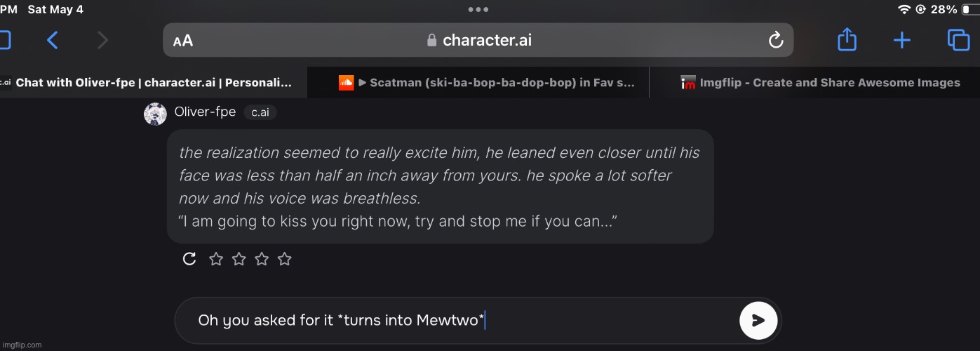Rate the reply four stars
980x351 pixels.
pyautogui.click(x=284, y=260)
